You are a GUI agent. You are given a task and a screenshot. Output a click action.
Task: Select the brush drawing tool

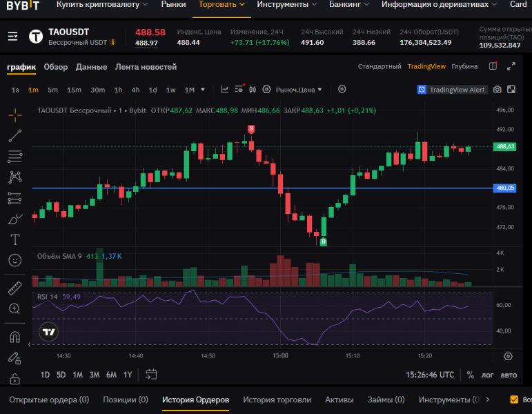15,219
